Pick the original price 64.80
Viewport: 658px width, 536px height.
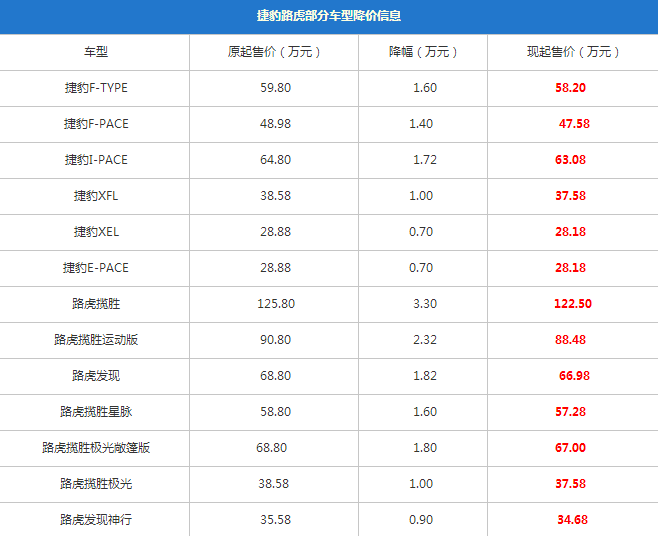pos(275,160)
